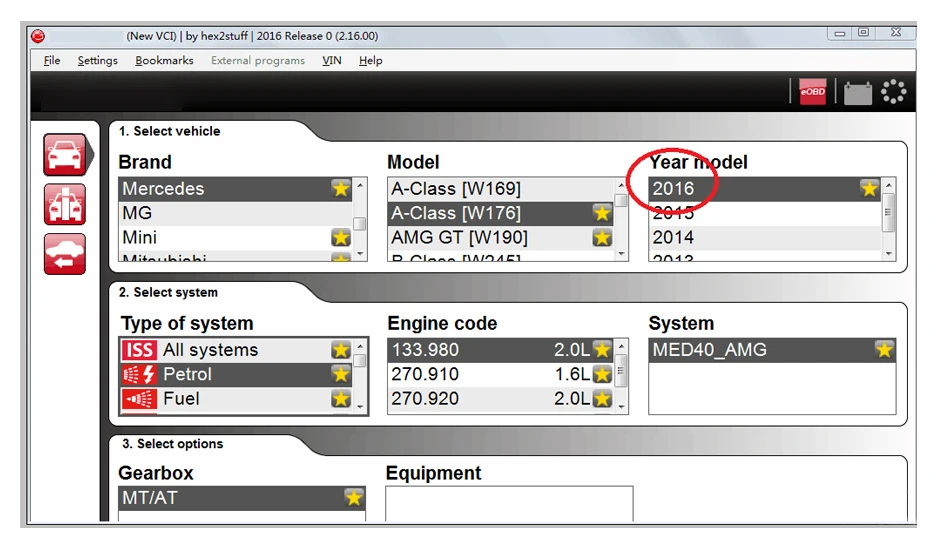Toggle favorite star for A-Class [W176]
Image resolution: width=945 pixels, height=545 pixels.
pos(601,213)
